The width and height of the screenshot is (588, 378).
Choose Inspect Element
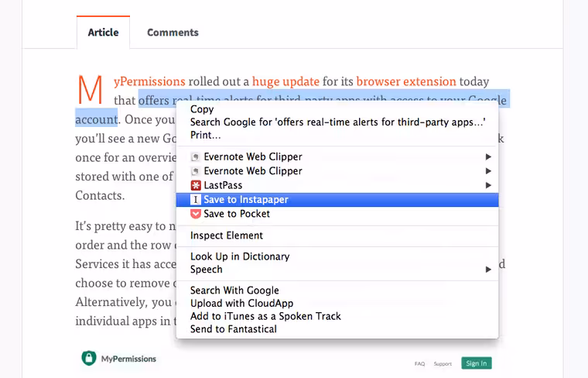coord(337,235)
